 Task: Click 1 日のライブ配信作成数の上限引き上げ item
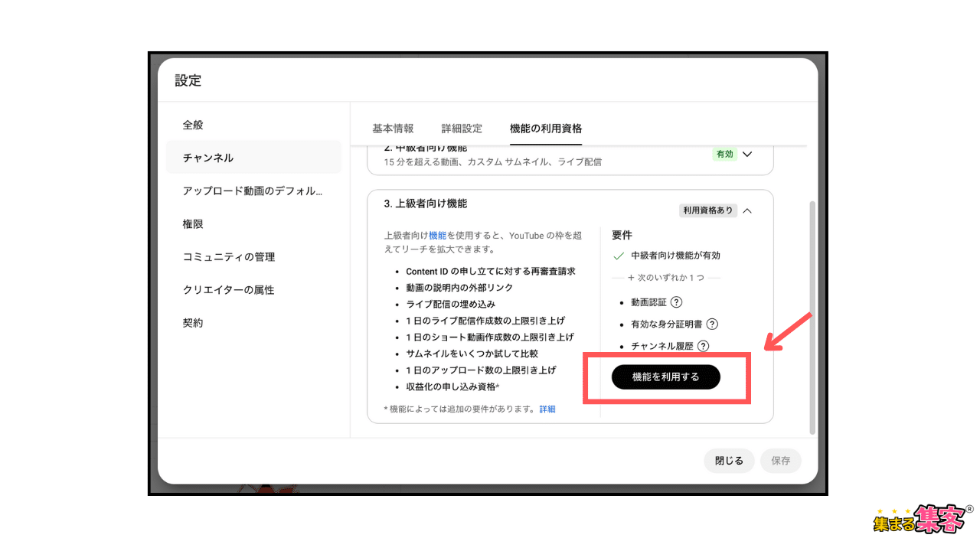coord(485,321)
